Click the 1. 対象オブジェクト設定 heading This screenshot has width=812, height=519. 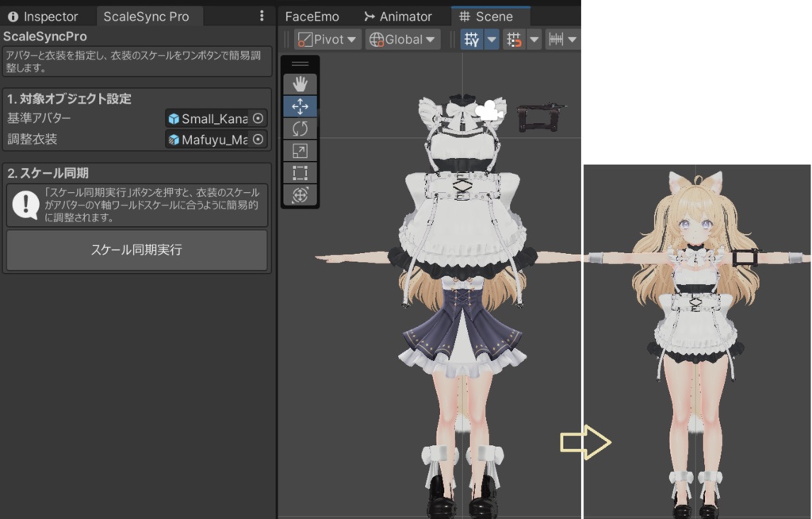tap(69, 98)
